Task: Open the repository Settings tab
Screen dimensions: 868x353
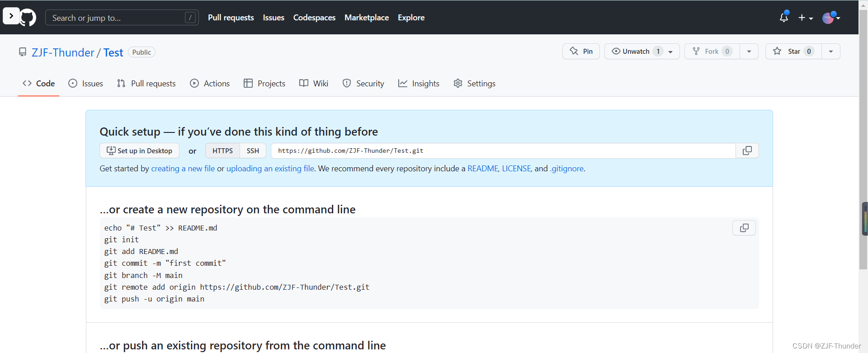Action: (475, 84)
